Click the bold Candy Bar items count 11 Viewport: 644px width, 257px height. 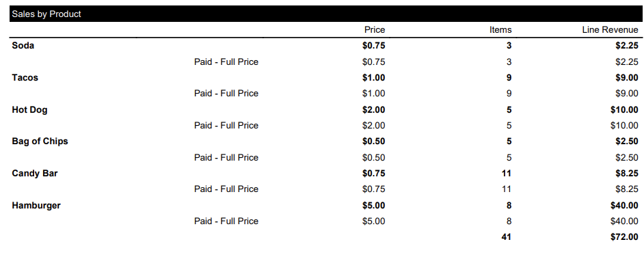point(507,173)
